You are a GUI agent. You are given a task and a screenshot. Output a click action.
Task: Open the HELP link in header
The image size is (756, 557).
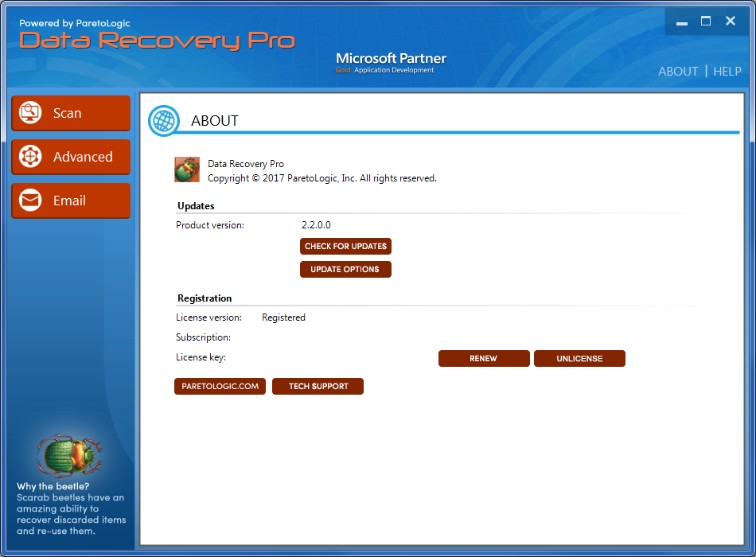[x=727, y=72]
